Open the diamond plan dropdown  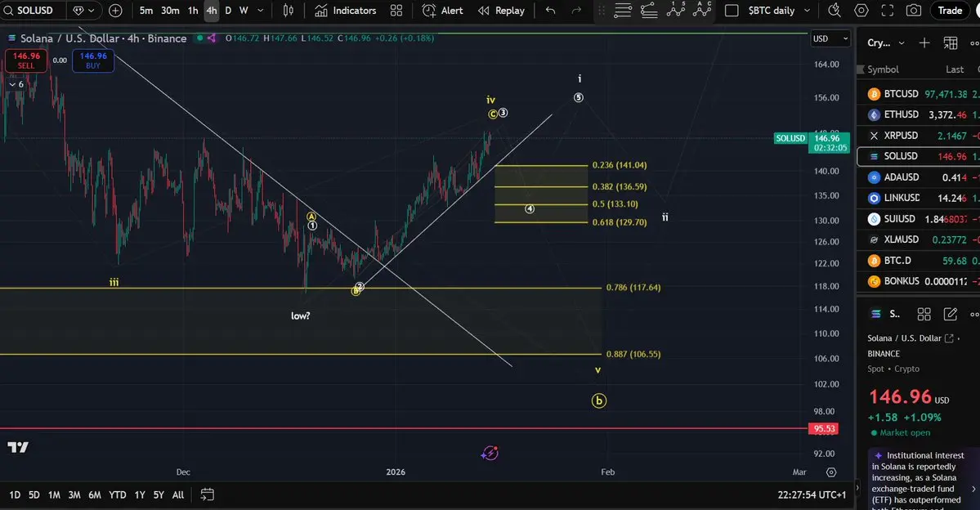pyautogui.click(x=83, y=11)
